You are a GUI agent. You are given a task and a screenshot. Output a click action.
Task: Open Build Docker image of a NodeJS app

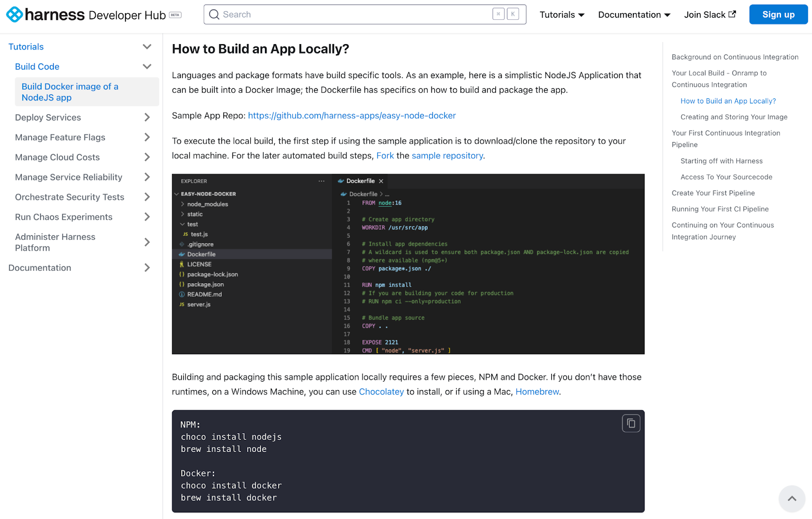pyautogui.click(x=87, y=92)
